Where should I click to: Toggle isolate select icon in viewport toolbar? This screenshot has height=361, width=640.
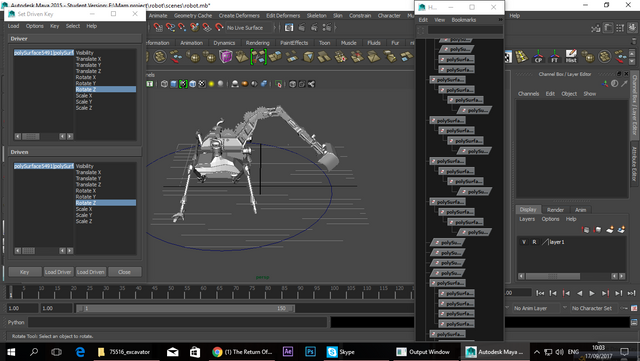[x=279, y=84]
